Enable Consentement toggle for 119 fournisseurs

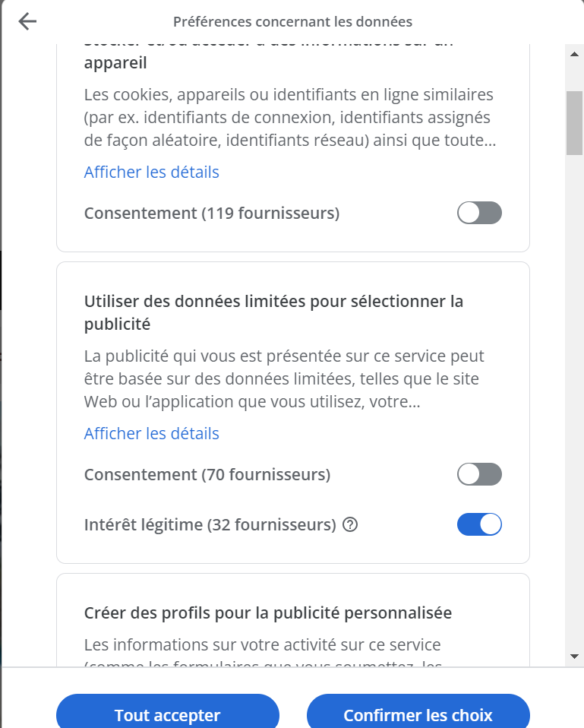click(479, 213)
